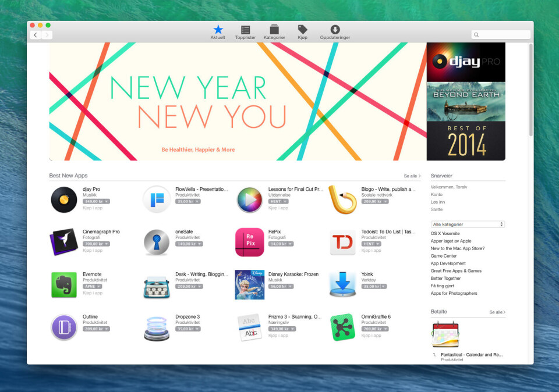559x392 pixels.
Task: Open the Fantastical calendar icon
Action: 445,334
